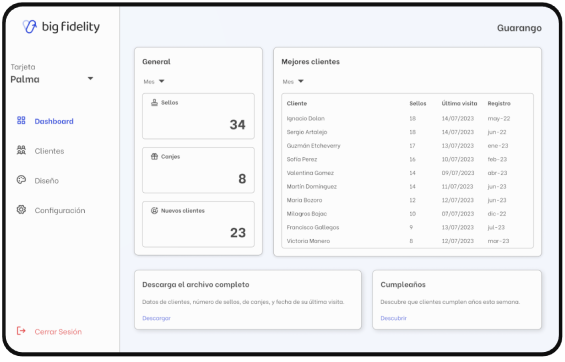Select the Ignacio Dolan client row

407,119
